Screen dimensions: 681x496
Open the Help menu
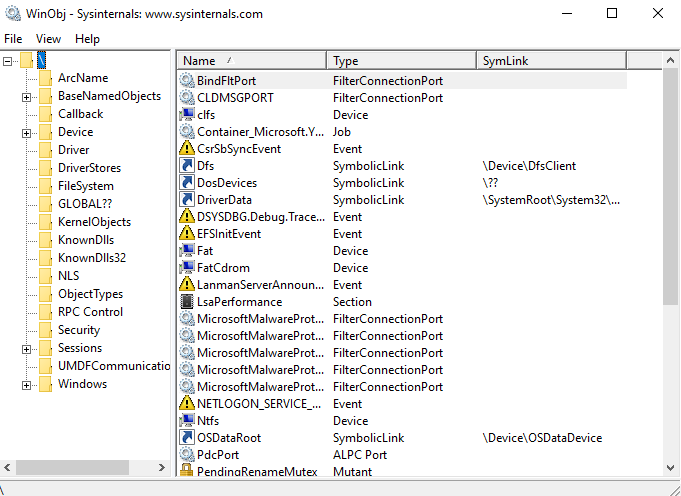coord(87,39)
